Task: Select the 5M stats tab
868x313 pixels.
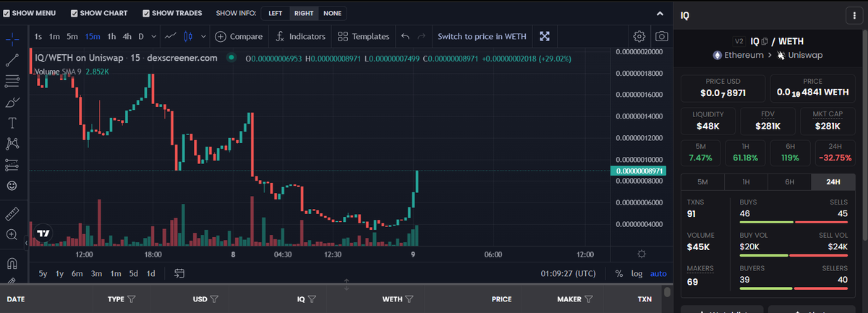Action: pyautogui.click(x=702, y=182)
